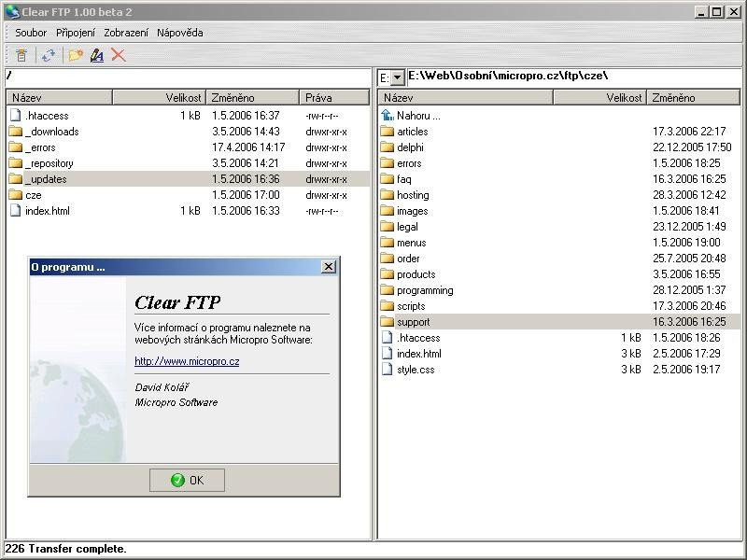Click the refresh toolbar icon

point(49,55)
